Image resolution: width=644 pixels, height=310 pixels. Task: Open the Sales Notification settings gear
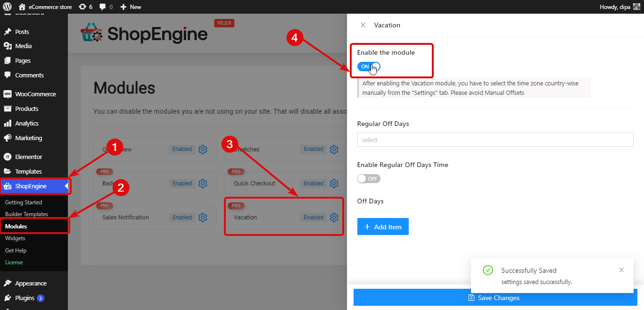tap(203, 217)
